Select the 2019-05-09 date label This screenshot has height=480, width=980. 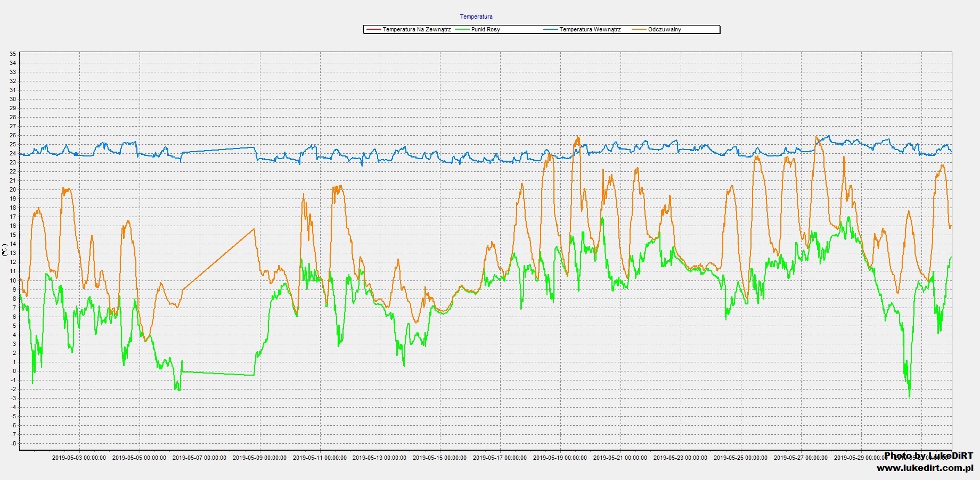click(259, 458)
